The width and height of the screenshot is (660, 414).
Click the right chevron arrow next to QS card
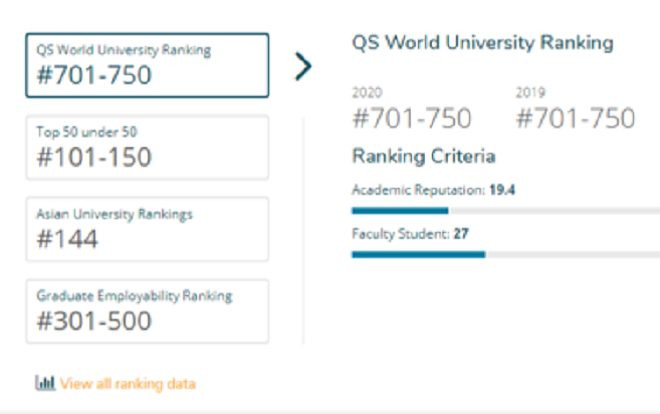point(303,66)
